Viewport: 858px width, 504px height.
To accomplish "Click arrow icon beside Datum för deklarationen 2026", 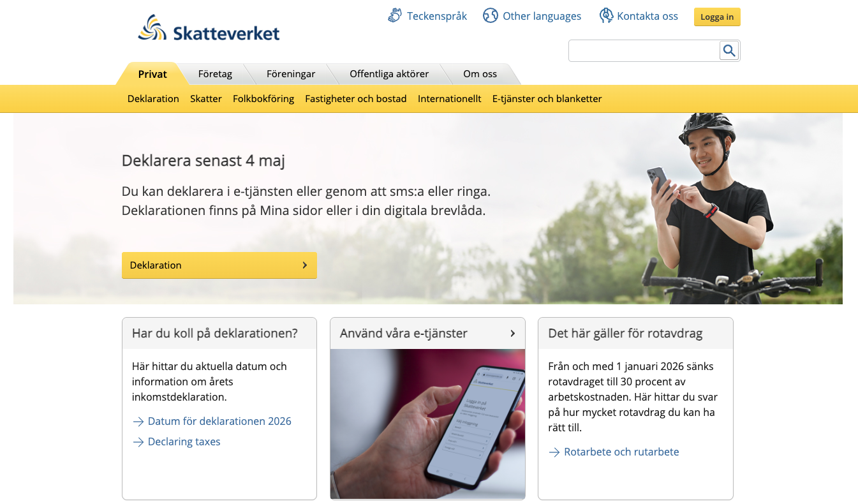I will click(138, 422).
